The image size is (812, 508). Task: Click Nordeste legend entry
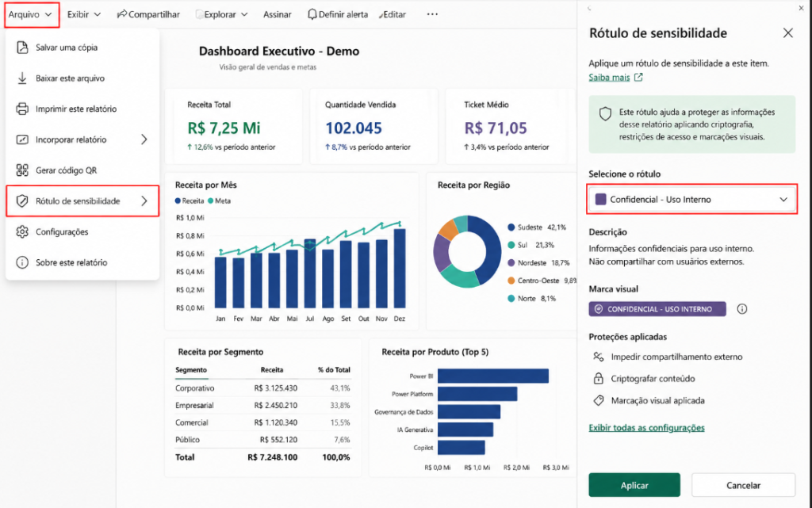pyautogui.click(x=538, y=263)
